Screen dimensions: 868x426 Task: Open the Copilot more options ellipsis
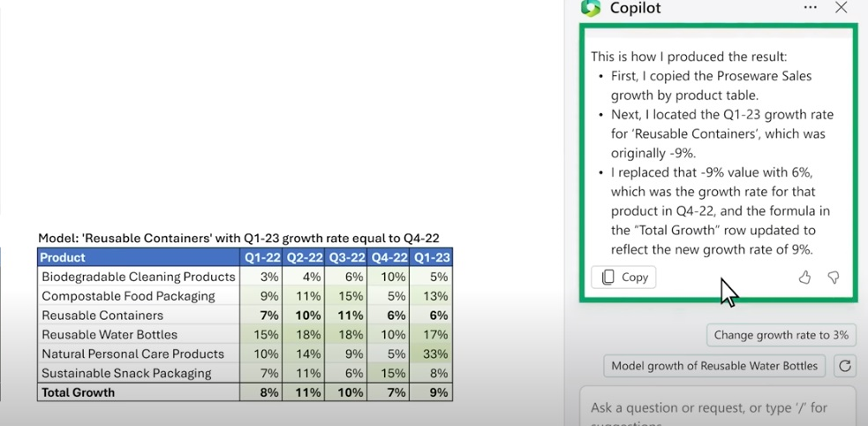point(810,8)
